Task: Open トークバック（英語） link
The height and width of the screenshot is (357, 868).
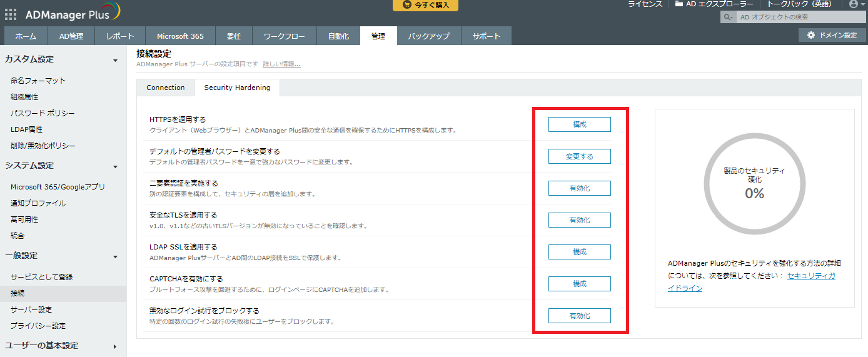Action: click(799, 4)
